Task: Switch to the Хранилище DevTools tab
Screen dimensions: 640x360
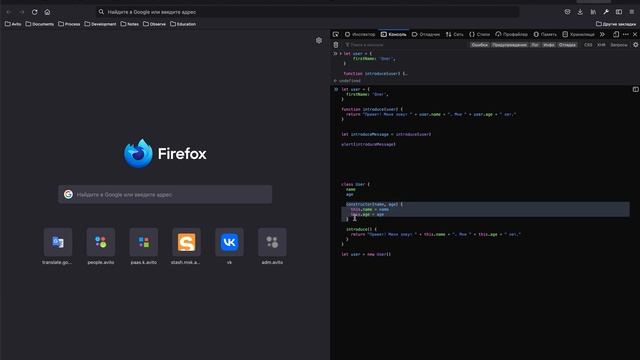Action: (578, 34)
